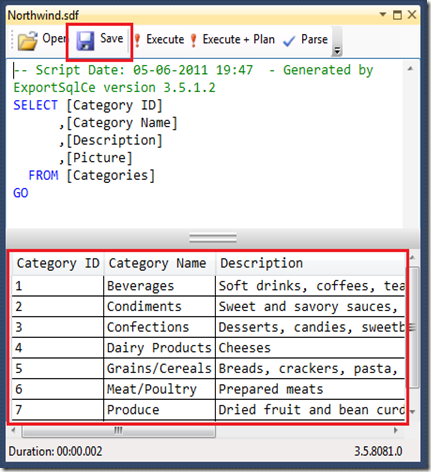The image size is (431, 472).
Task: Click the Soft drinks description cell
Action: pyautogui.click(x=310, y=286)
